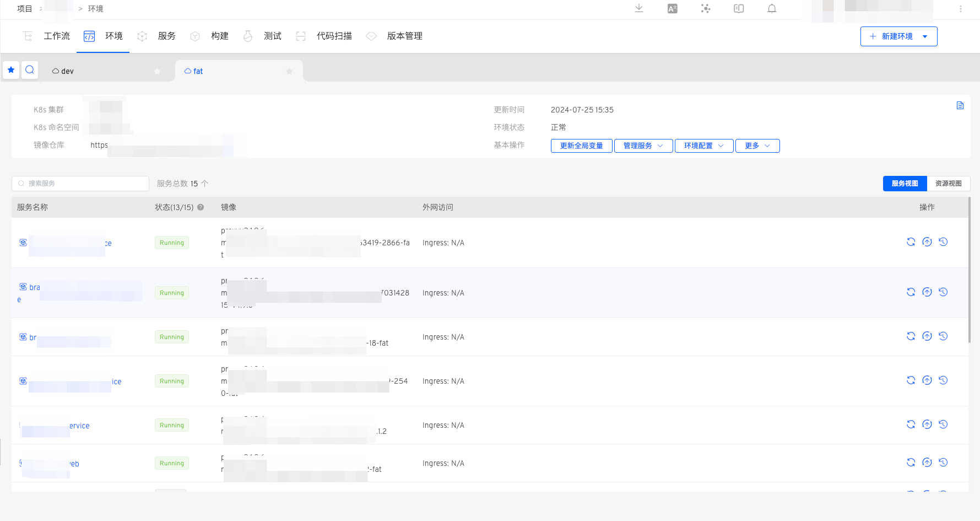Star the dev environment tab

pyautogui.click(x=157, y=71)
